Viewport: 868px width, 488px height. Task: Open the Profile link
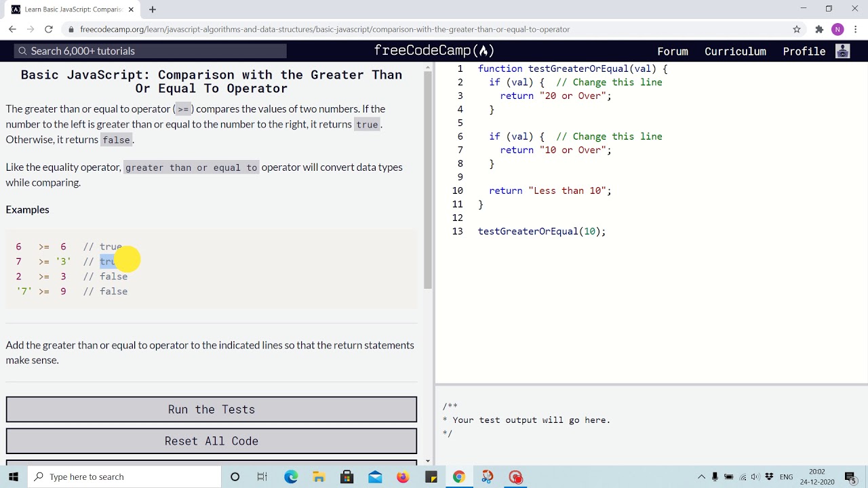804,52
